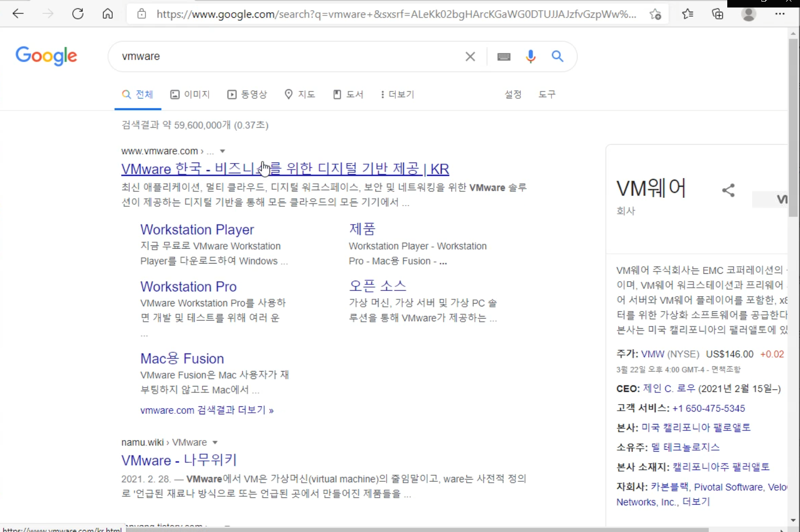Open subsidiary link 카본블랙
The width and height of the screenshot is (800, 532).
[670, 487]
